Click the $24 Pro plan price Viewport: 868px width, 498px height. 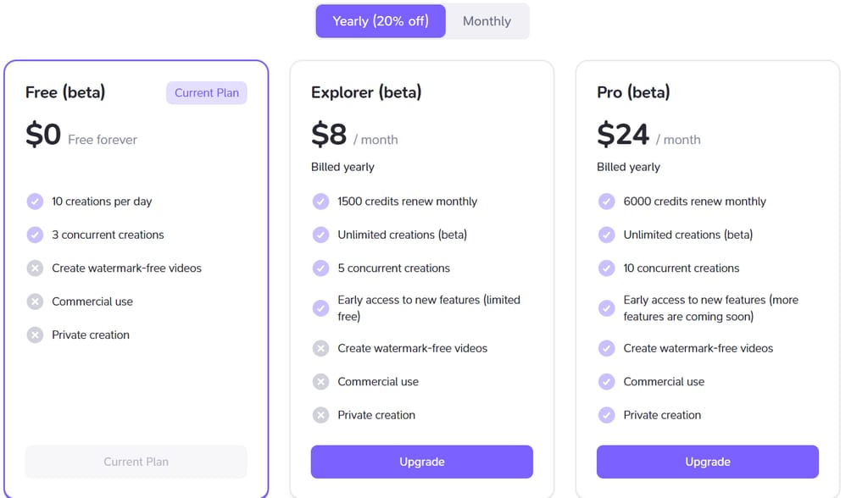623,135
